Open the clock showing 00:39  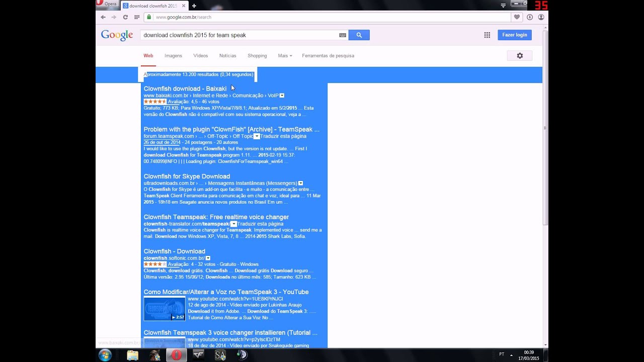click(529, 355)
